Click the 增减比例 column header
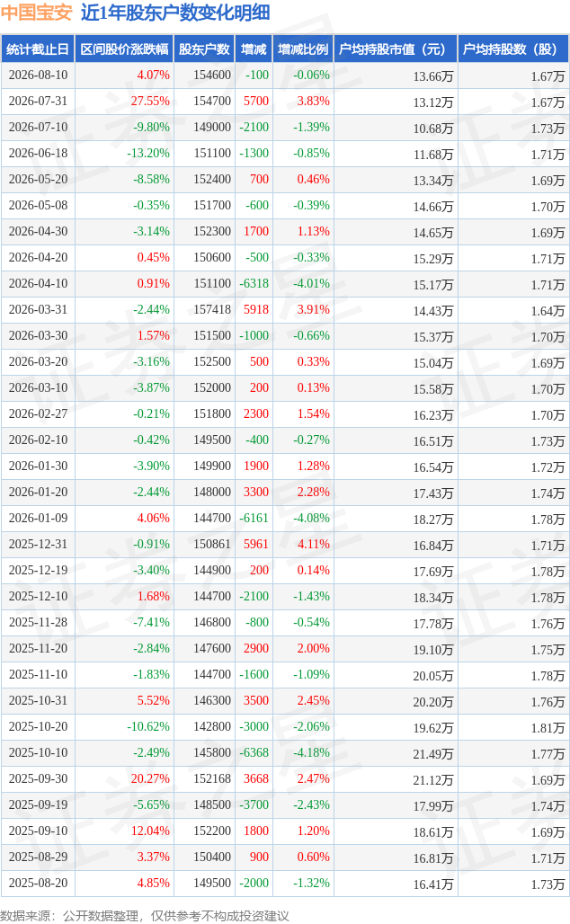 coord(303,49)
